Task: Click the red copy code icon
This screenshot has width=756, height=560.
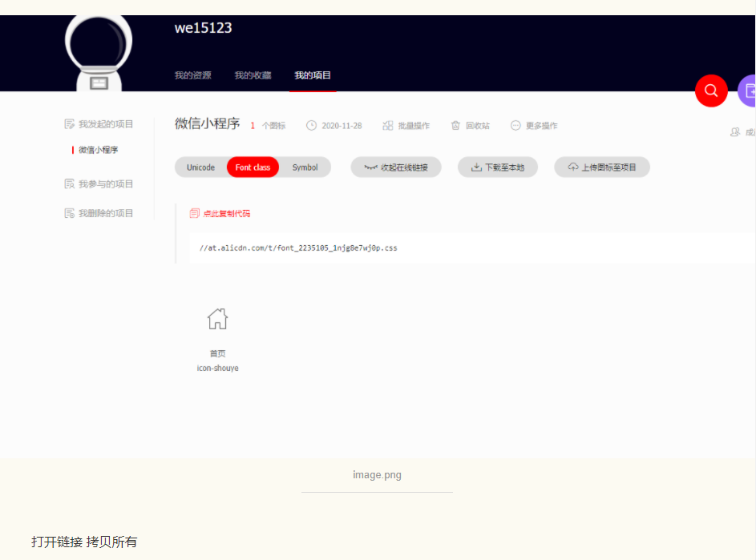Action: [x=194, y=213]
